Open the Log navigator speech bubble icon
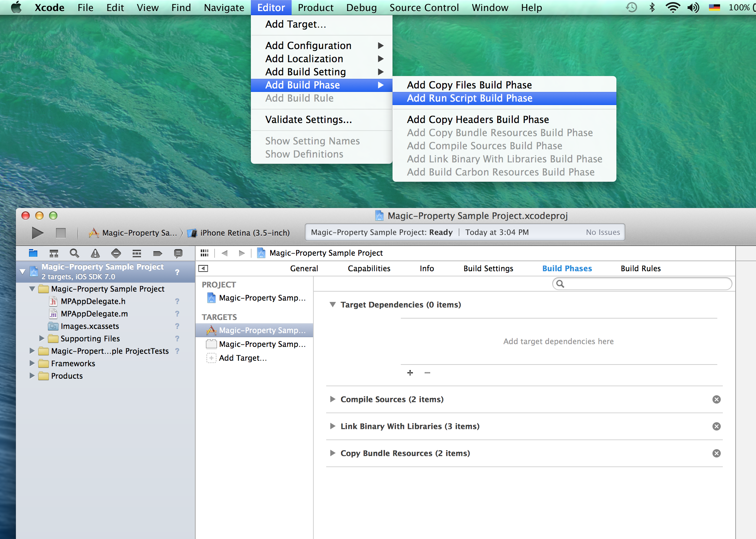This screenshot has width=756, height=539. click(x=178, y=253)
